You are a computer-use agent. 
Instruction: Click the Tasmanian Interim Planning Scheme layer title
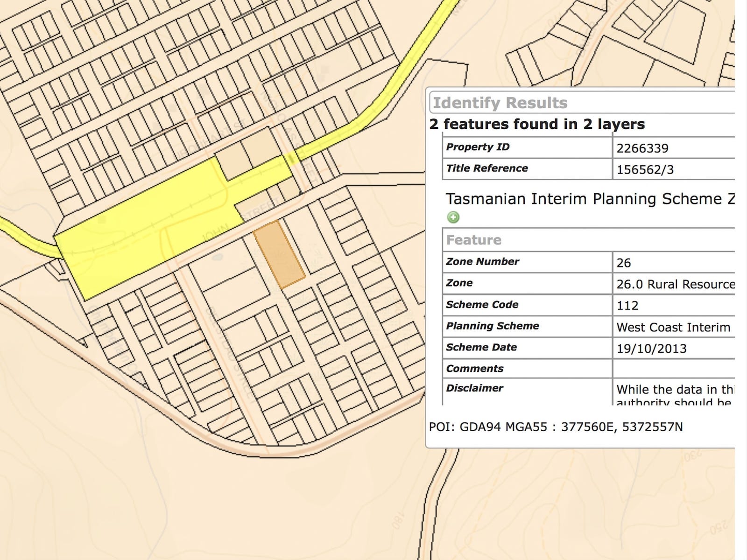click(590, 199)
